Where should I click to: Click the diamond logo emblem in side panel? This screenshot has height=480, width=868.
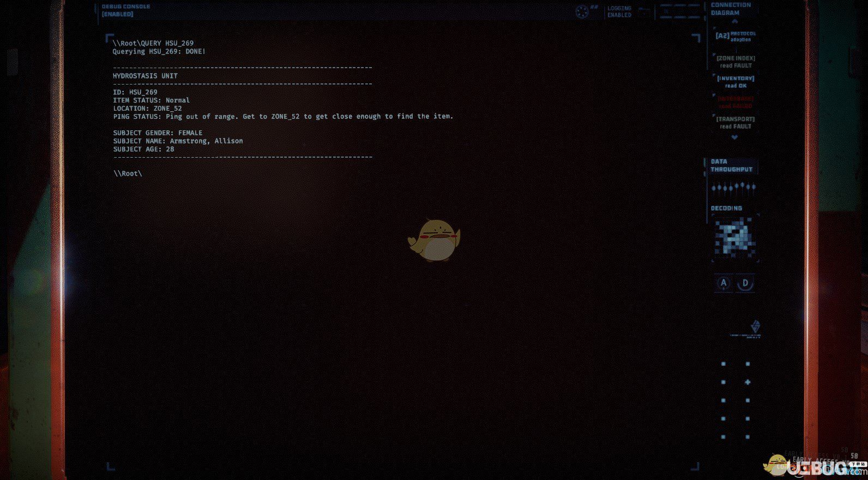click(755, 326)
